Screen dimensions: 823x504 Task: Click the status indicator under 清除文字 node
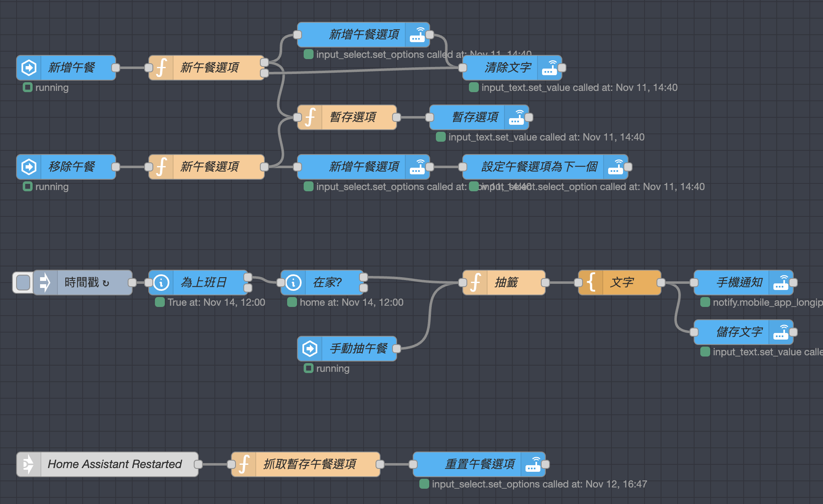[x=474, y=88]
